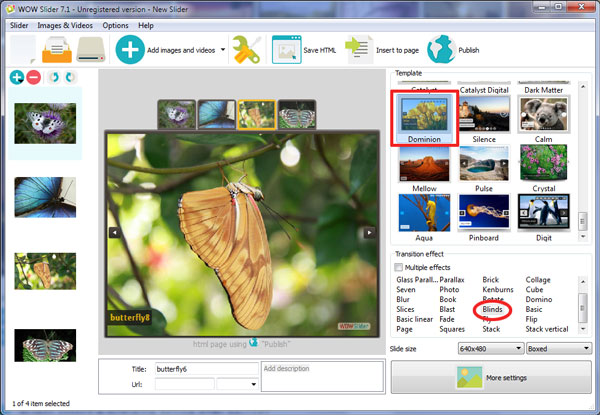Click the previous slide arrow on preview
Viewport: 600px width, 415px height.
[x=115, y=232]
